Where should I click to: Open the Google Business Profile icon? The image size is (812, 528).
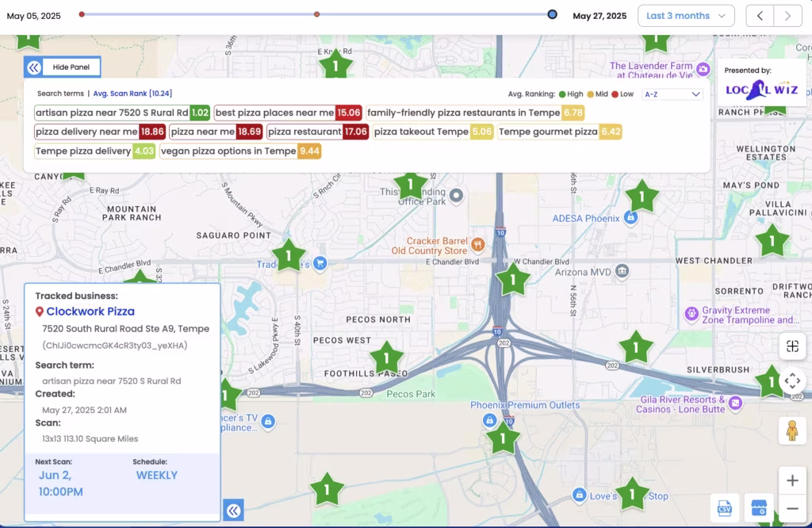point(760,510)
